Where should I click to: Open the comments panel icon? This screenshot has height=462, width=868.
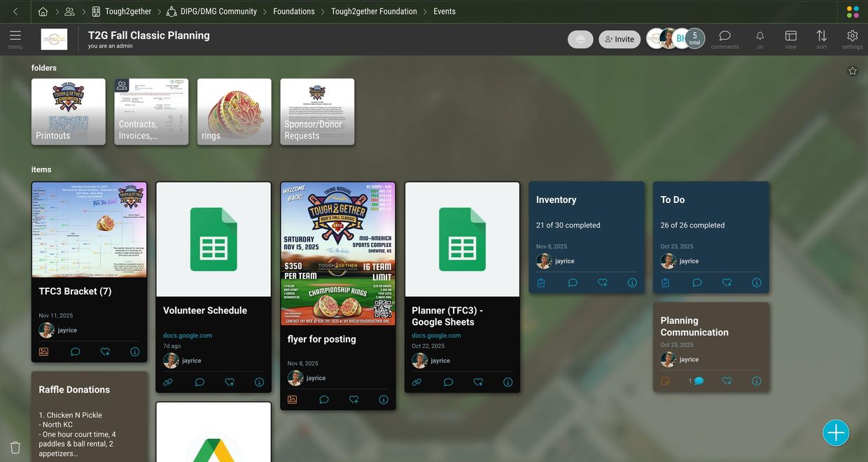tap(724, 36)
